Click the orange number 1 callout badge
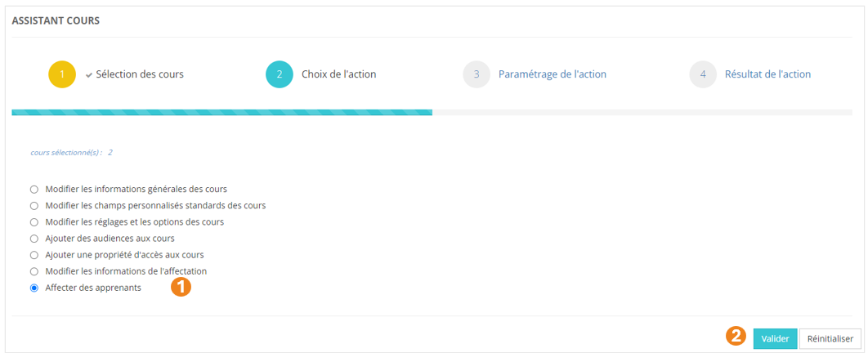Viewport: 868px width, 353px height. (x=181, y=287)
